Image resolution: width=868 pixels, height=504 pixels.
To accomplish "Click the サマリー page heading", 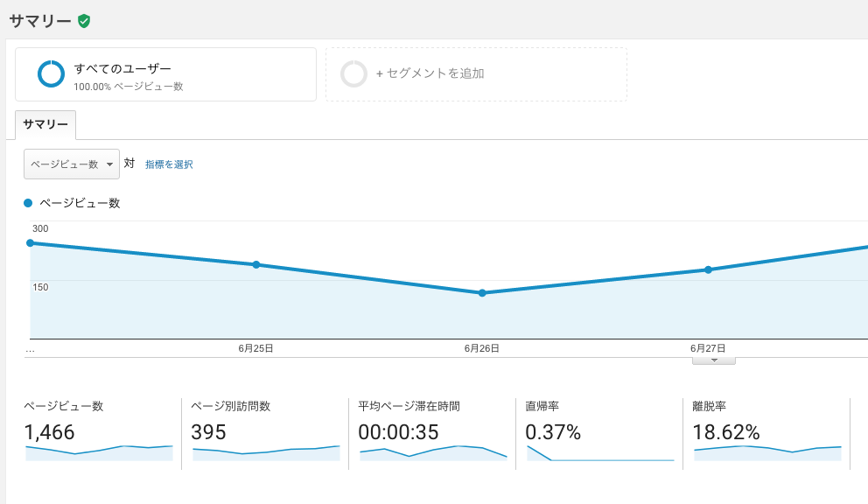I will click(x=40, y=21).
